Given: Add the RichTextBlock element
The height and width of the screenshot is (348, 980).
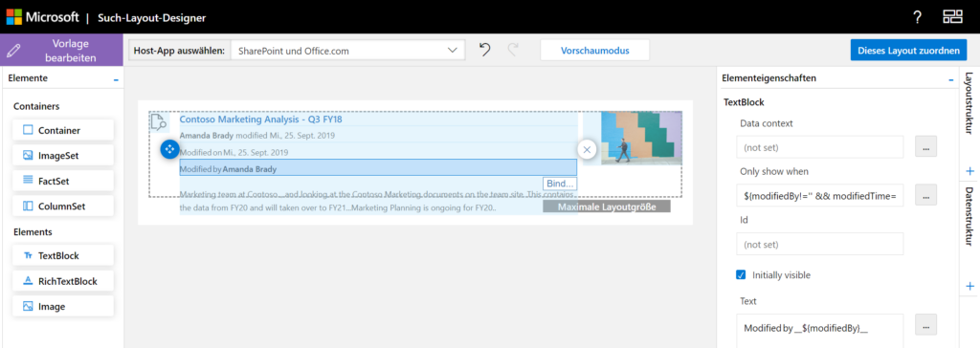Looking at the screenshot, I should (x=62, y=281).
